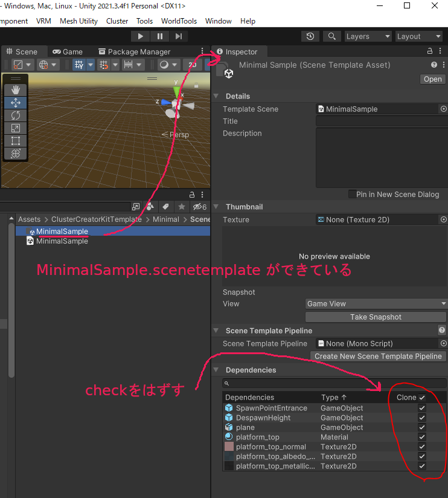Screen dimensions: 448x498
Task: Open the Layers dropdown
Action: (x=368, y=36)
